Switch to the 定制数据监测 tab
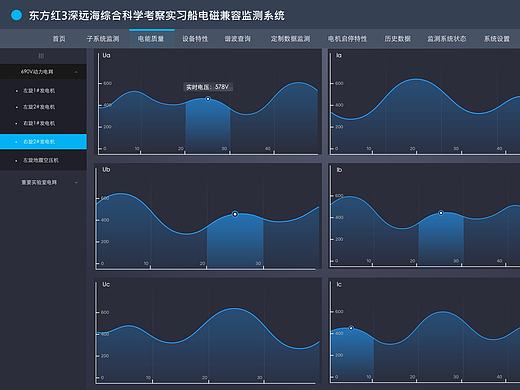The image size is (520, 390). pos(290,39)
